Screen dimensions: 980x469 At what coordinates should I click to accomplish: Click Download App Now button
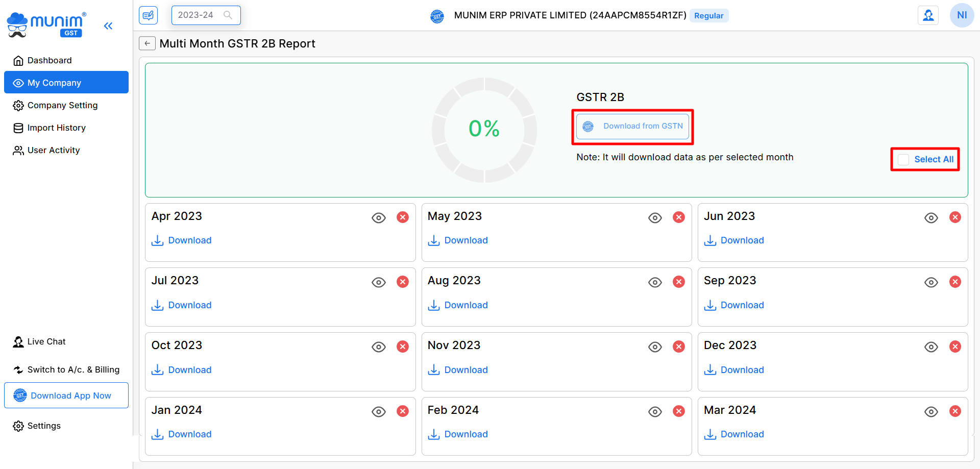(x=66, y=396)
